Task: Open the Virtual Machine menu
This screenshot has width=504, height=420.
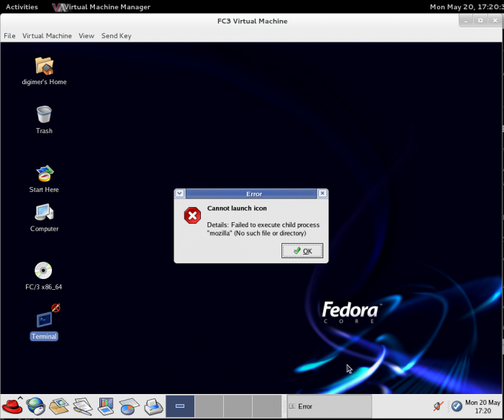Action: click(x=47, y=36)
